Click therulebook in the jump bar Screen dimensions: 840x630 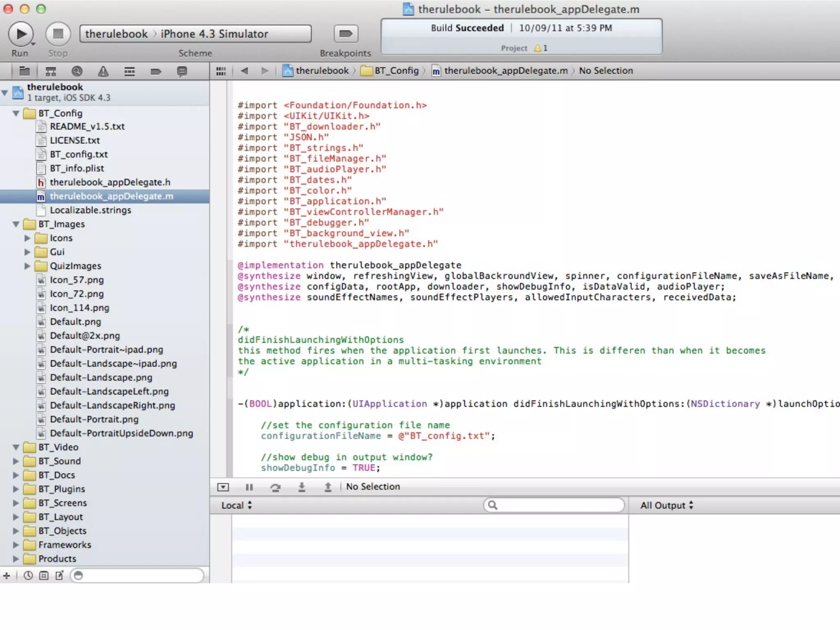click(322, 71)
